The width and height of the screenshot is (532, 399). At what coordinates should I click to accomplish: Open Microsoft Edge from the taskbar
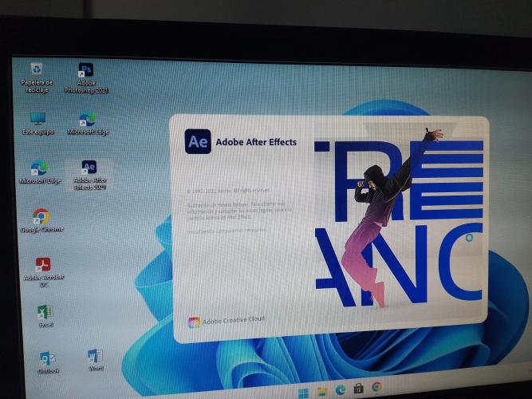[x=341, y=389]
